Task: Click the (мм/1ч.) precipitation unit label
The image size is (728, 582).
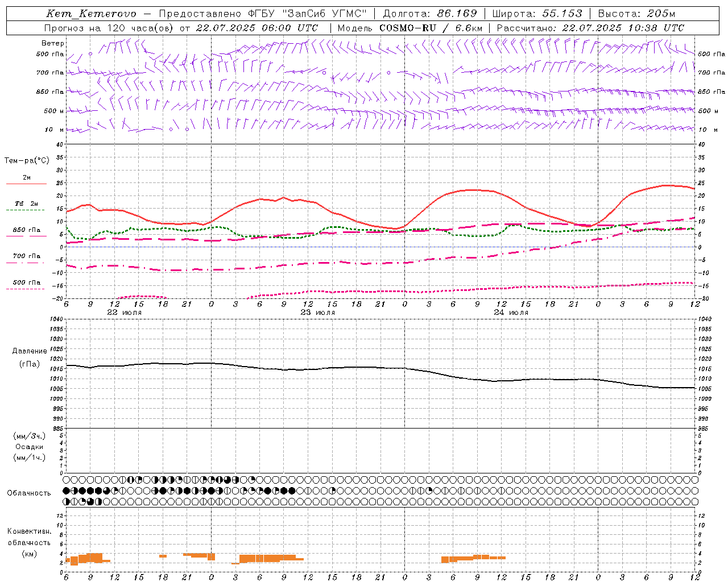Action: tap(30, 458)
